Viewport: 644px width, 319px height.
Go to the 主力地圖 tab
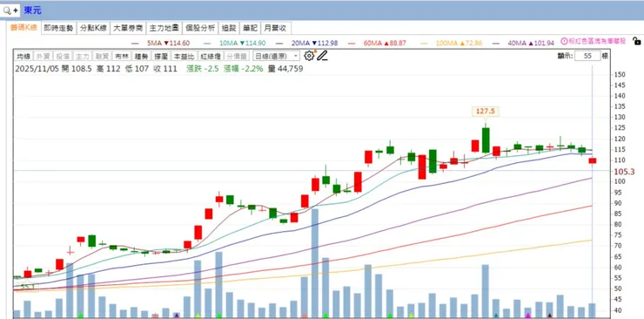(x=164, y=28)
